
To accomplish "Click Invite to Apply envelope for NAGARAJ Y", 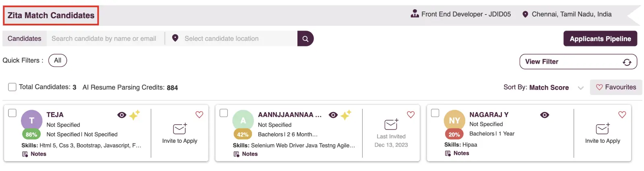I will click(603, 129).
